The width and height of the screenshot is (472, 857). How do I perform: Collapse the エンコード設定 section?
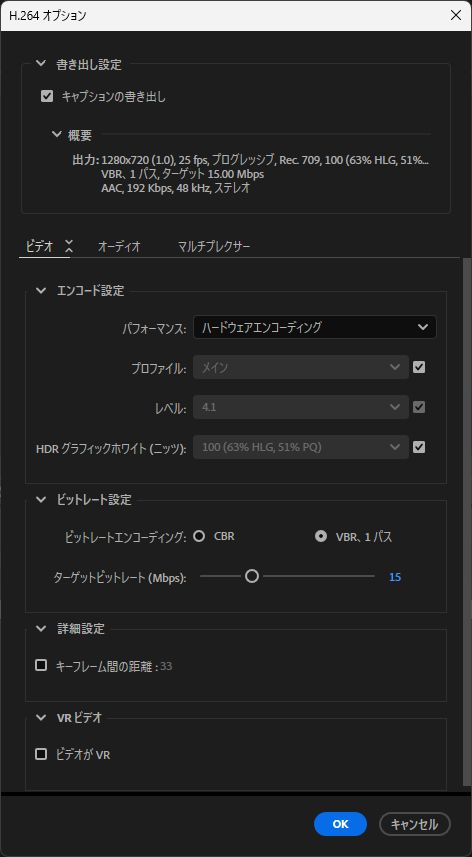(x=41, y=291)
